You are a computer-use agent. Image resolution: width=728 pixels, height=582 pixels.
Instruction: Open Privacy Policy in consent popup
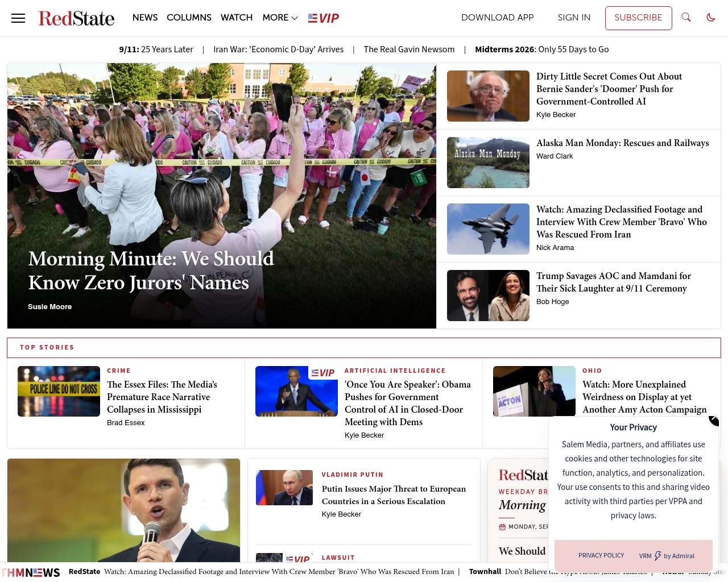[x=601, y=556]
